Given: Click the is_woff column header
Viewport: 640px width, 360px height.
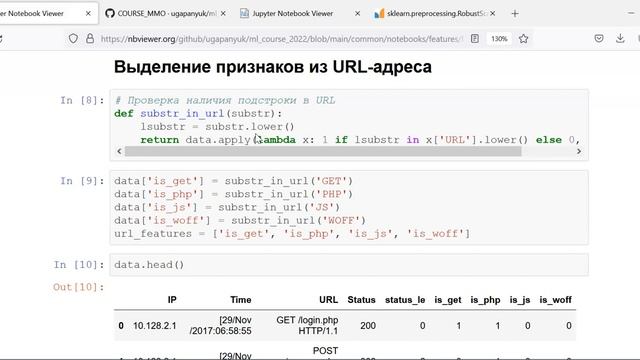Looking at the screenshot, I should (x=556, y=300).
